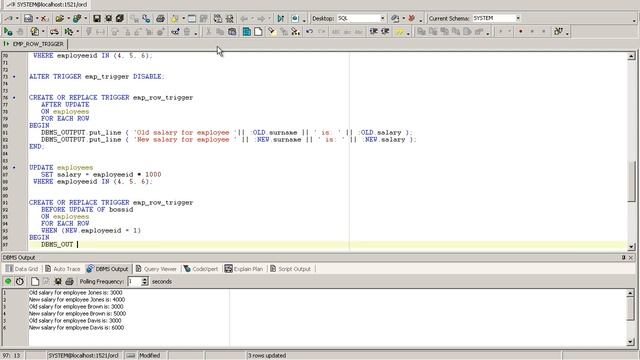640x360 pixels.
Task: Open the Desktop SQL dropdown
Action: pos(382,18)
